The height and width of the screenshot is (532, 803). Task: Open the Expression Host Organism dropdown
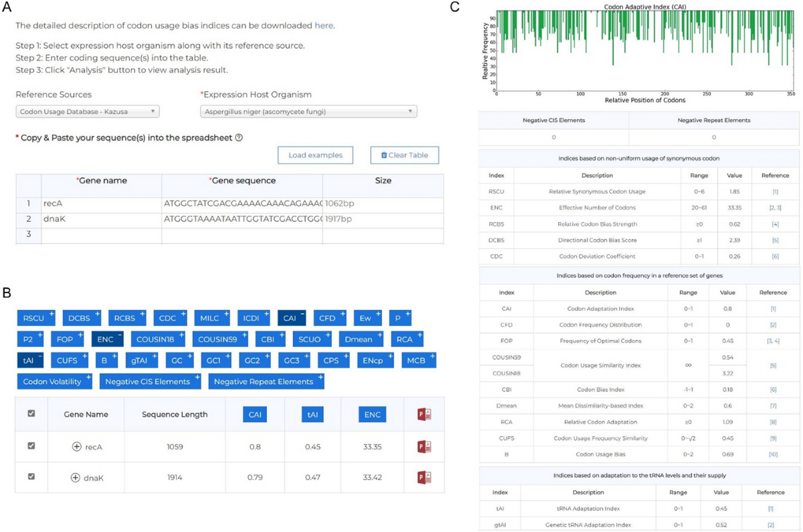click(308, 112)
